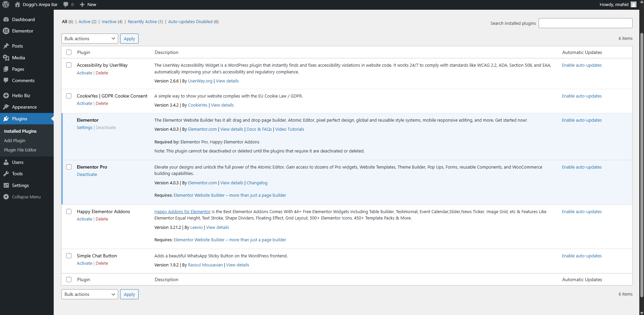Open the Appearance sidebar icon
The image size is (644, 315).
[7, 107]
